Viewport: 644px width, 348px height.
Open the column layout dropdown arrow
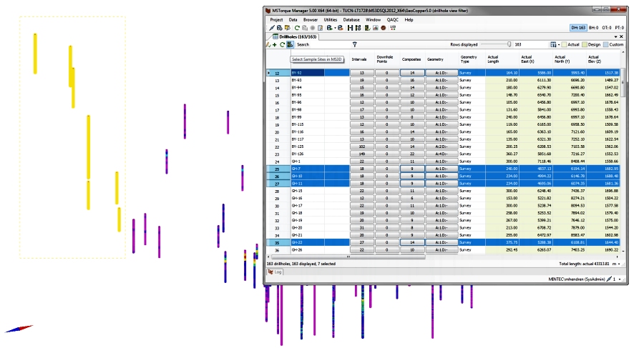pyautogui.click(x=559, y=44)
